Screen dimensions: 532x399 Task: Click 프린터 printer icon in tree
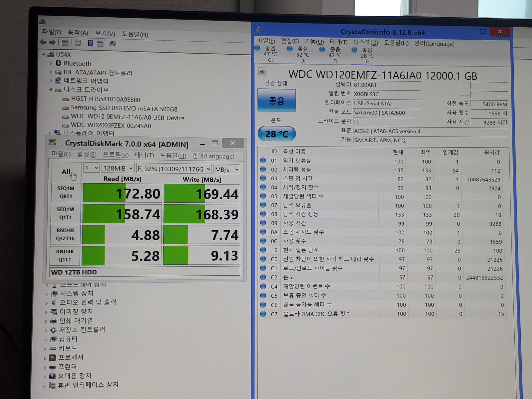pos(52,367)
